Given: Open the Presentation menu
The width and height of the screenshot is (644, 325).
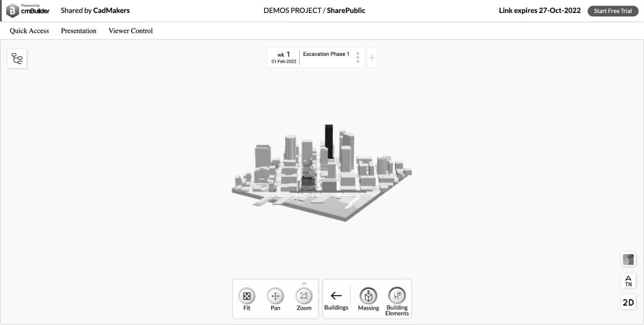Looking at the screenshot, I should (78, 30).
